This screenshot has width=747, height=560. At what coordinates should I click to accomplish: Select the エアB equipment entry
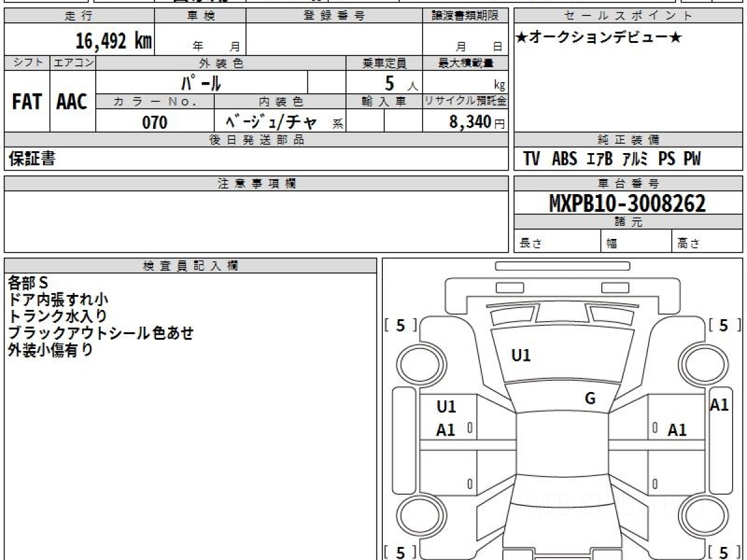pos(599,159)
